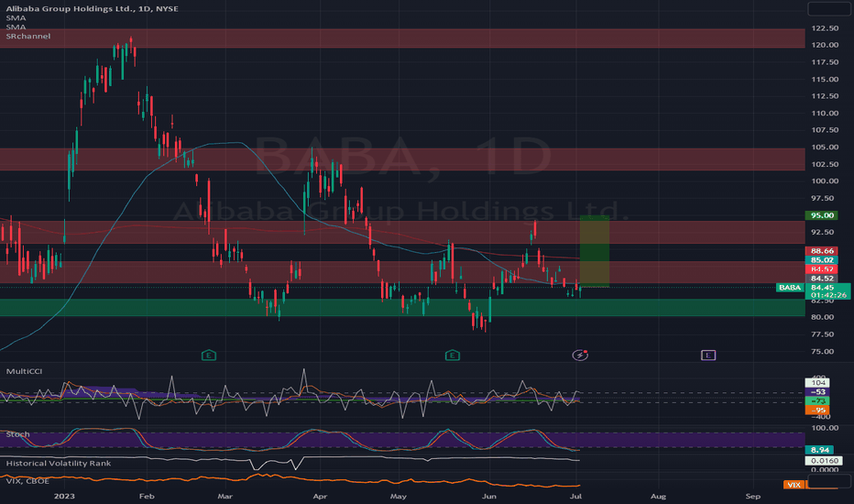Image resolution: width=854 pixels, height=504 pixels.
Task: Select the Historical Volatility Rank legend
Action: point(59,463)
